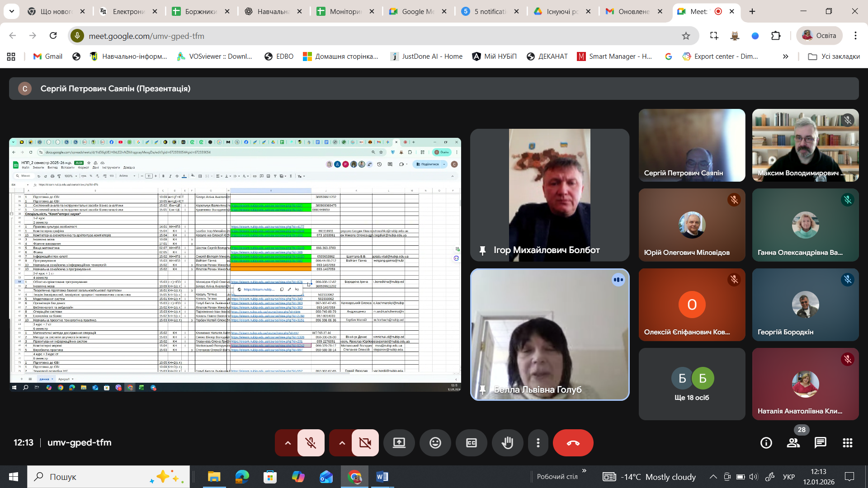Screen dimensions: 868x488
Task: Open Word from the Windows taskbar
Action: pos(382,477)
